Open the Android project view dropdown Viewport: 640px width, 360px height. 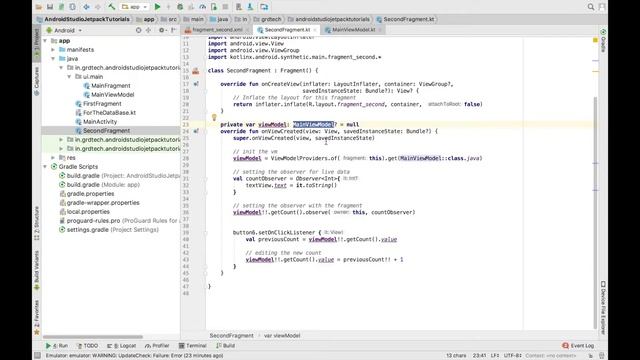tap(64, 30)
